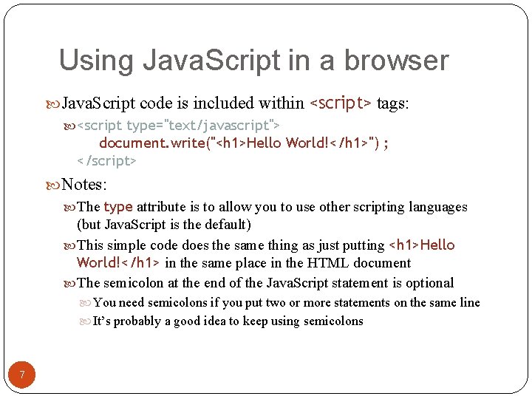Click the bullet before 'This simple code'
Screen dimensions: 532x399
[69, 246]
